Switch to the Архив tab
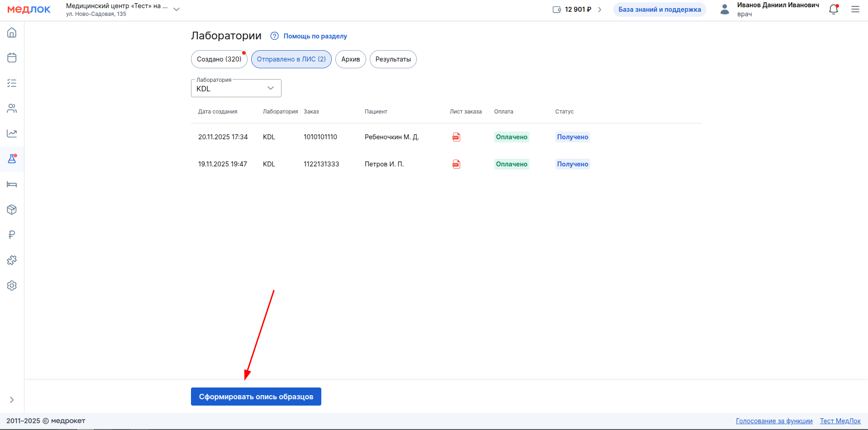Viewport: 868px width, 430px height. [350, 59]
